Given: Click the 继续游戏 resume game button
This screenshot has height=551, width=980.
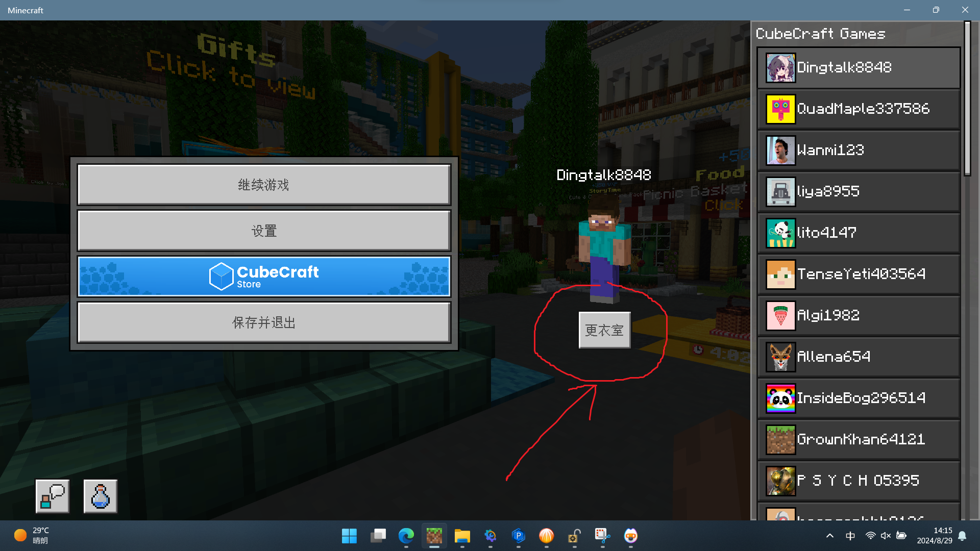Looking at the screenshot, I should 264,185.
